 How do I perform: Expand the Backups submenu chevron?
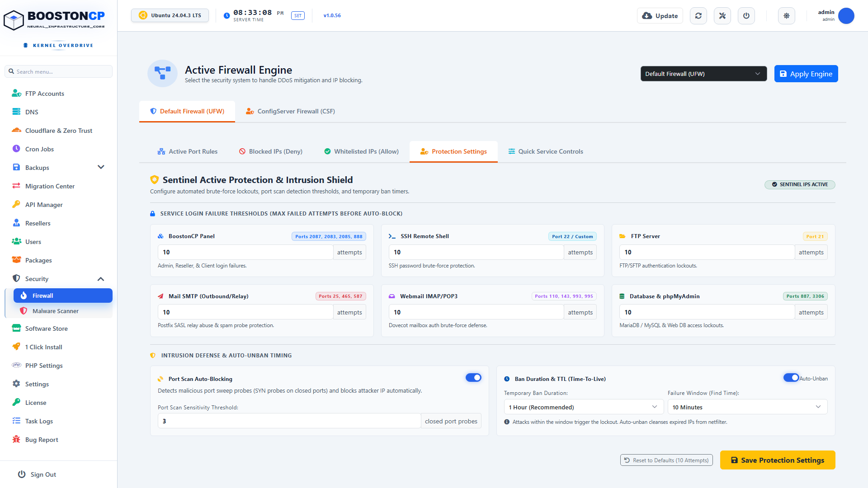click(101, 167)
